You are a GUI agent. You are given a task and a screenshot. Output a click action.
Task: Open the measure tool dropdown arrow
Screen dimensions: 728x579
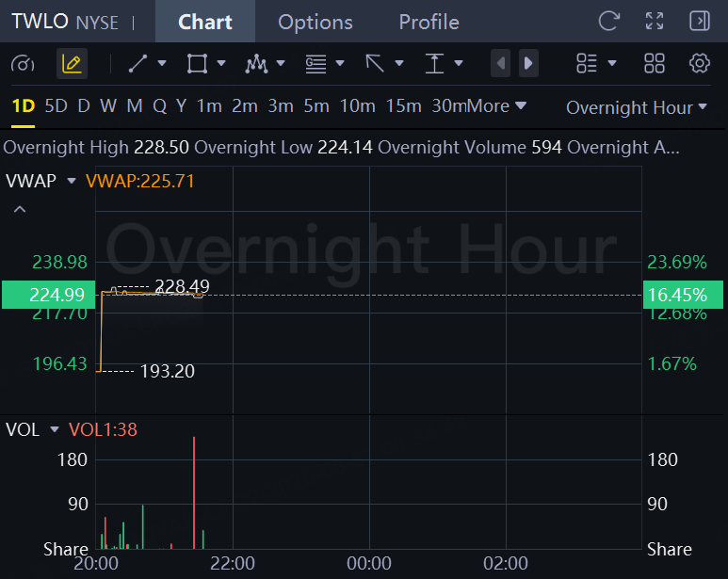tap(459, 63)
